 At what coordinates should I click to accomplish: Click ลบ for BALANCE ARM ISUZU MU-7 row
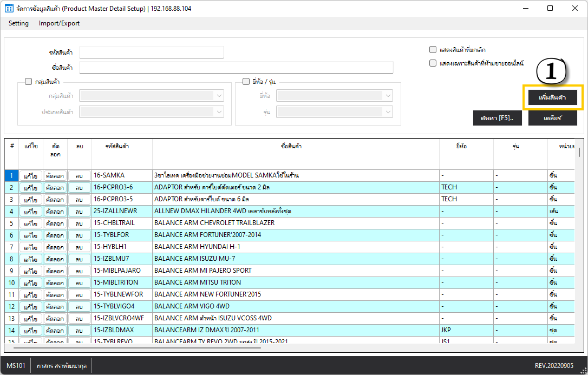[79, 259]
